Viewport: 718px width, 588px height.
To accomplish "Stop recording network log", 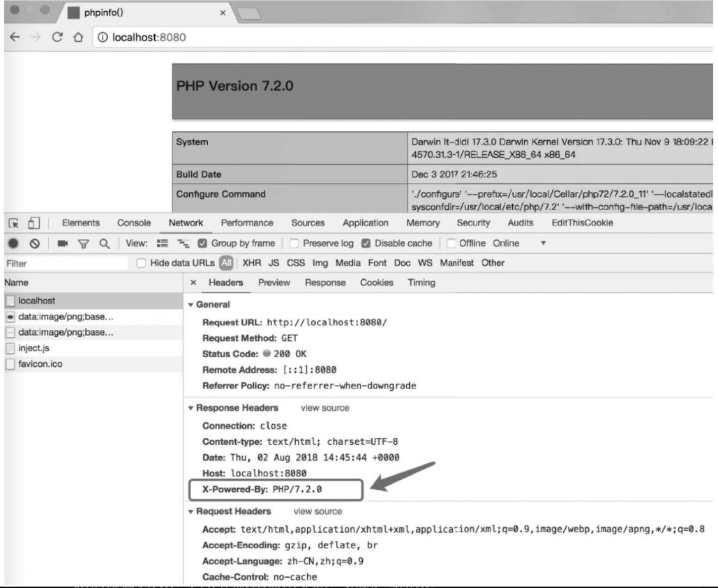I will (x=13, y=243).
